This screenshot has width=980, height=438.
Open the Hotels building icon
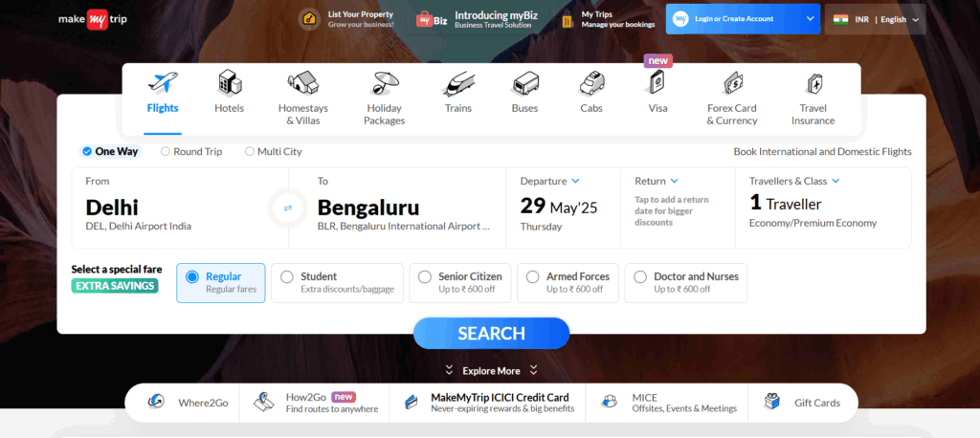[230, 82]
